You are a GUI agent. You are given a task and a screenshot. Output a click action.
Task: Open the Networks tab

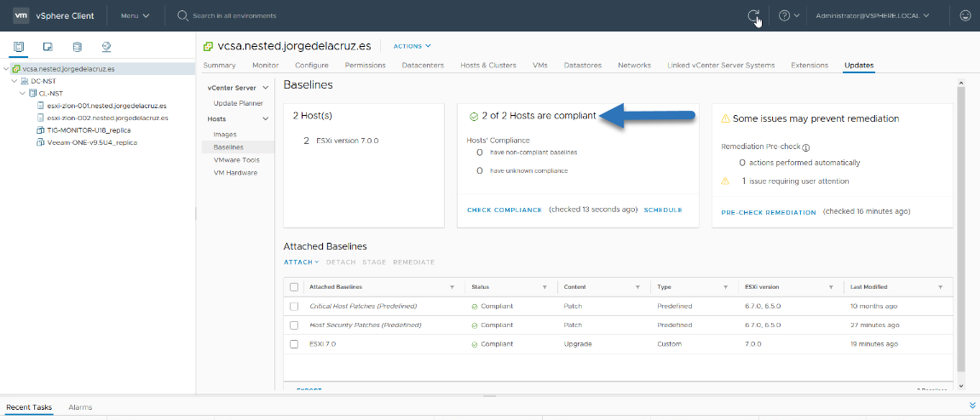(x=634, y=65)
